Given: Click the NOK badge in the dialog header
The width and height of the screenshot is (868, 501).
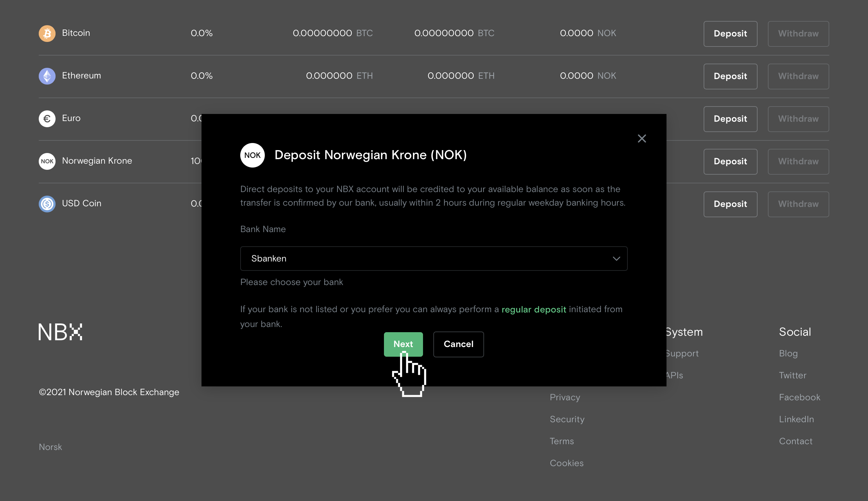Looking at the screenshot, I should (252, 155).
